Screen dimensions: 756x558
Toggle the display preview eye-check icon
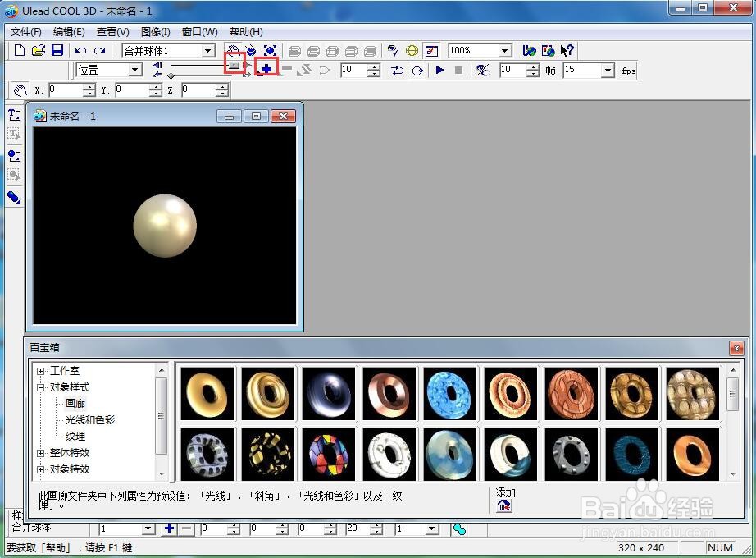393,50
